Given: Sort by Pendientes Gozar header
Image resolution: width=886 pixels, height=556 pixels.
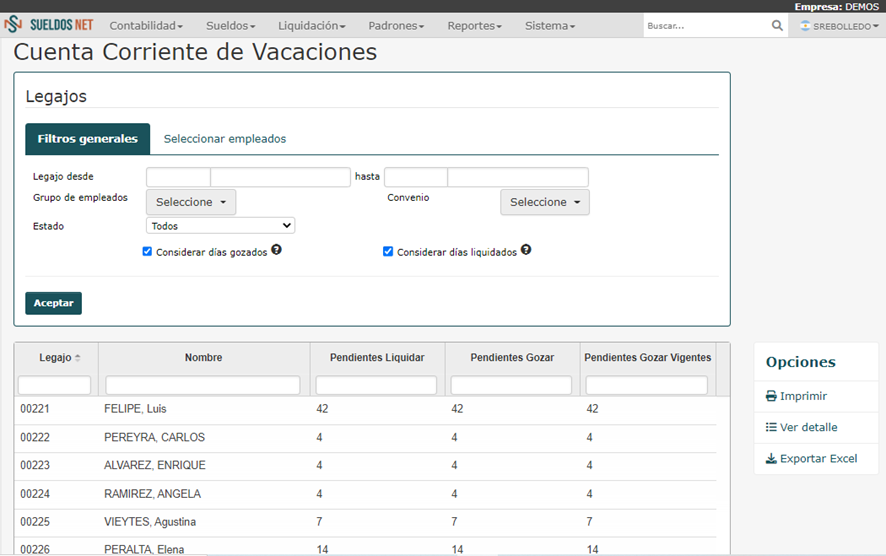Looking at the screenshot, I should click(512, 358).
